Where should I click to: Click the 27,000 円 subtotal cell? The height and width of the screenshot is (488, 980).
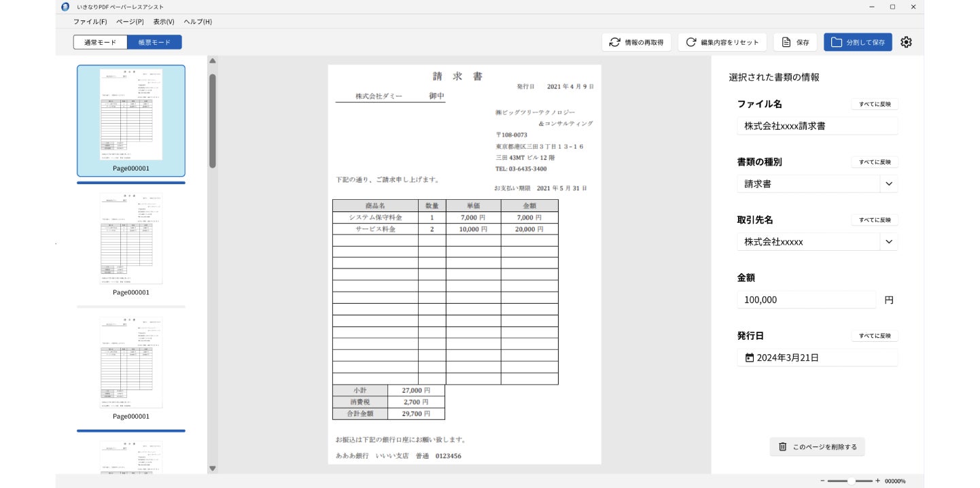click(x=416, y=391)
